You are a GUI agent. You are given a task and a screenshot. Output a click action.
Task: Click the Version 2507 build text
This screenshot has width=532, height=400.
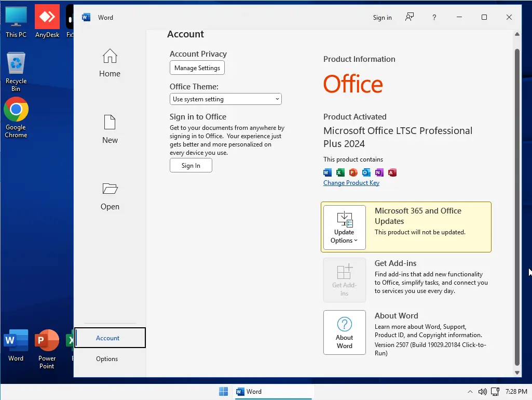(430, 349)
